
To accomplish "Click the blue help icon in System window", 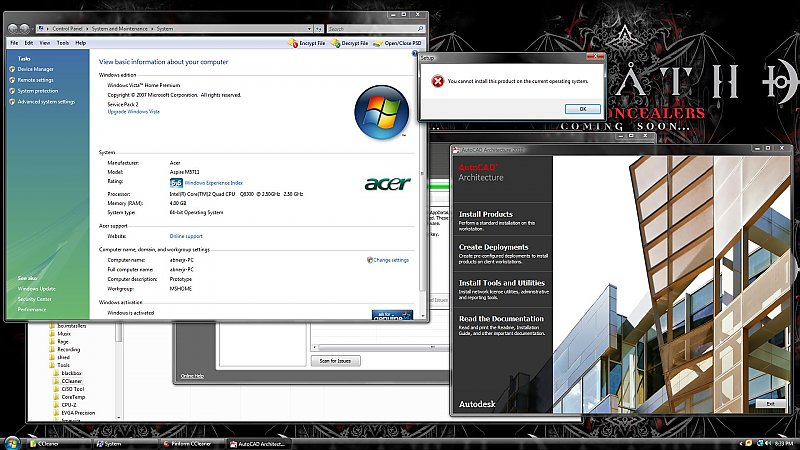I will click(415, 53).
